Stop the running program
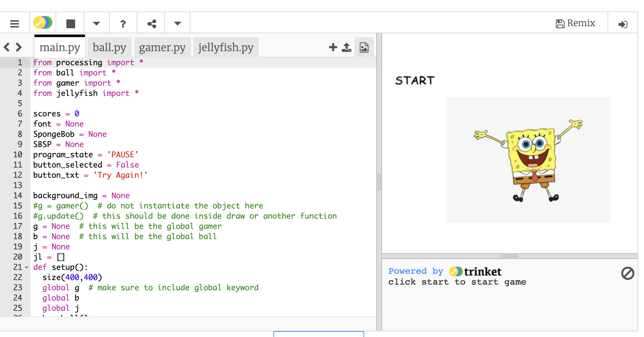 71,24
